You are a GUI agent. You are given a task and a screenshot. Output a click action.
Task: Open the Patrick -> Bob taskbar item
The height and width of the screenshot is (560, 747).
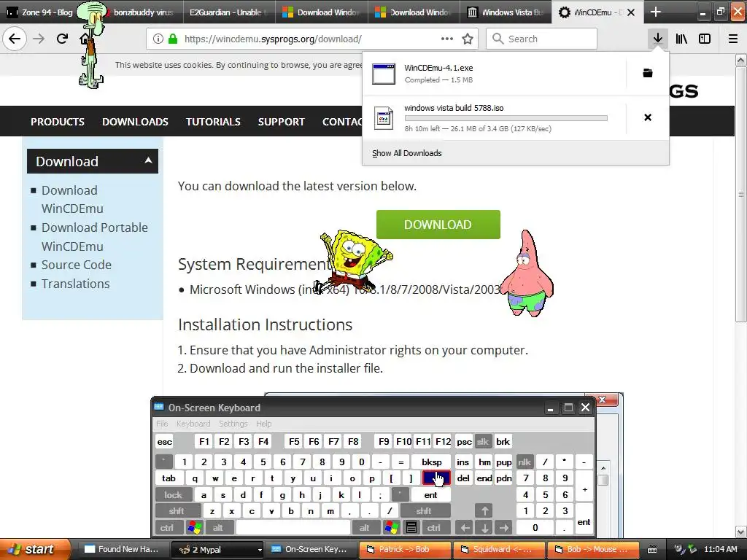coord(404,550)
